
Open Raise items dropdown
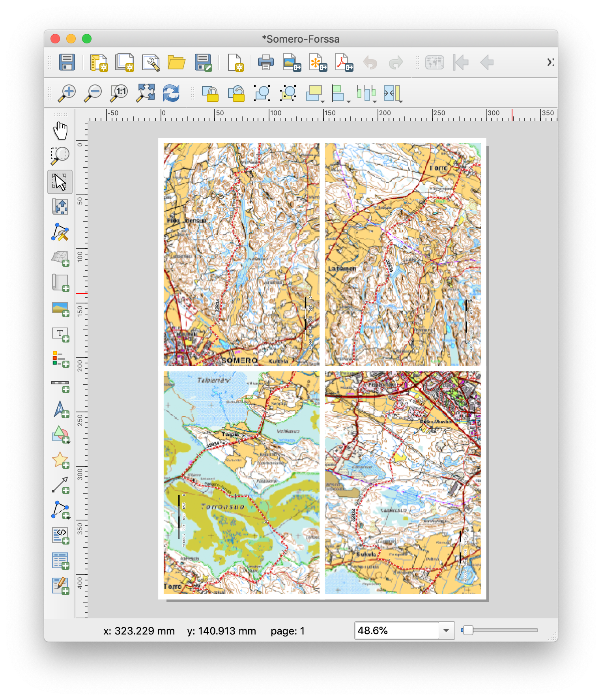pyautogui.click(x=316, y=94)
